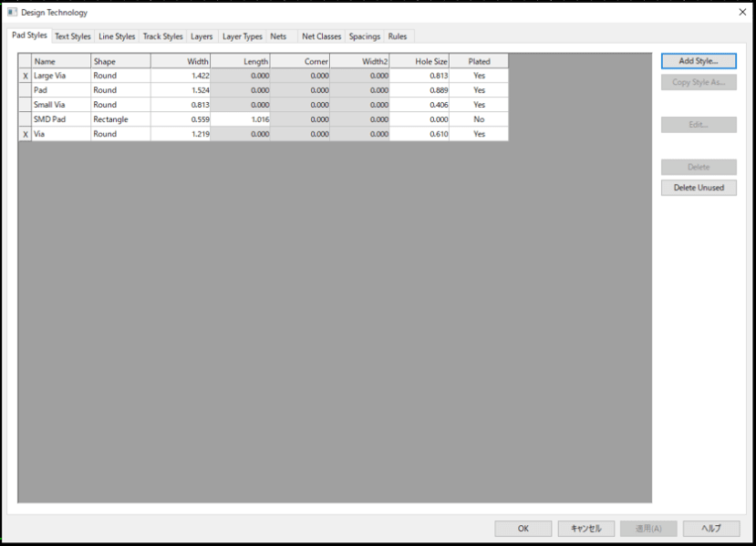Open the Text Styles tab
756x546 pixels.
pyautogui.click(x=72, y=36)
